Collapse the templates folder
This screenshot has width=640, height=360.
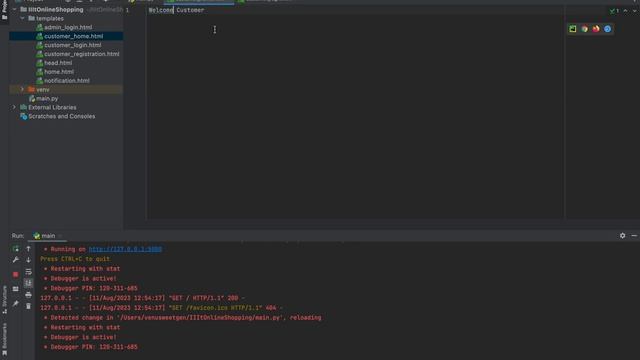tap(22, 18)
